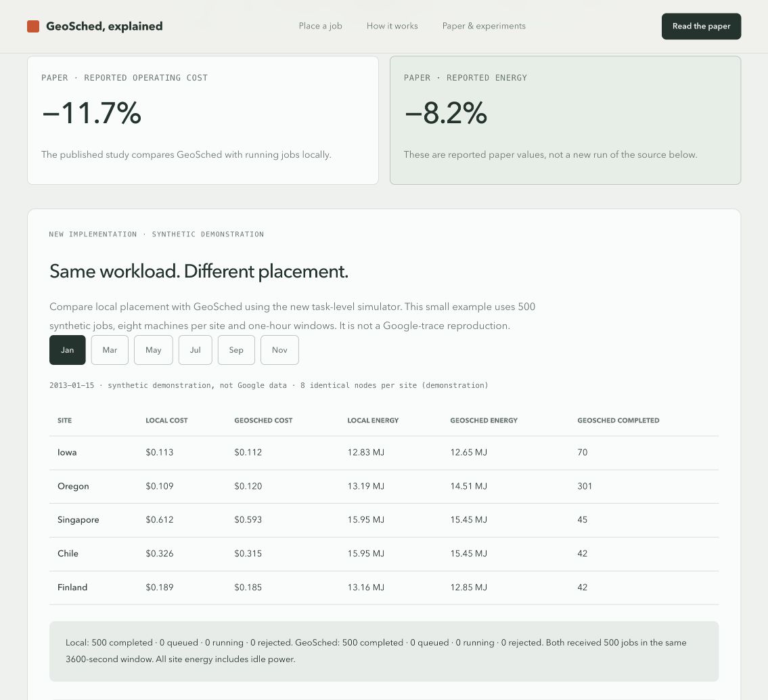Click Oregon's GeoSched cost $0.120
This screenshot has width=768, height=700.
click(x=248, y=486)
